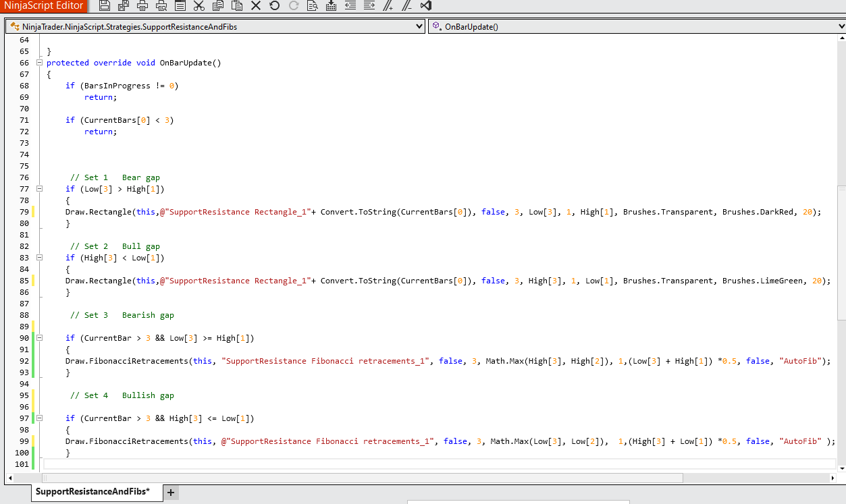Click the Save All icon
Image resolution: width=846 pixels, height=504 pixels.
point(124,6)
